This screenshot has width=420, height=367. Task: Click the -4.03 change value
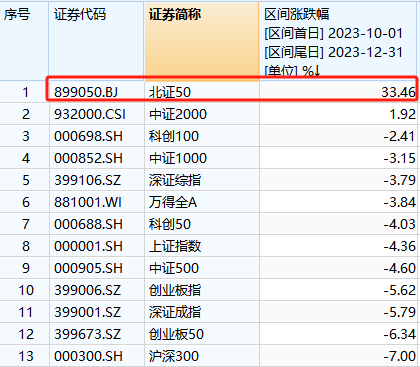(x=399, y=224)
